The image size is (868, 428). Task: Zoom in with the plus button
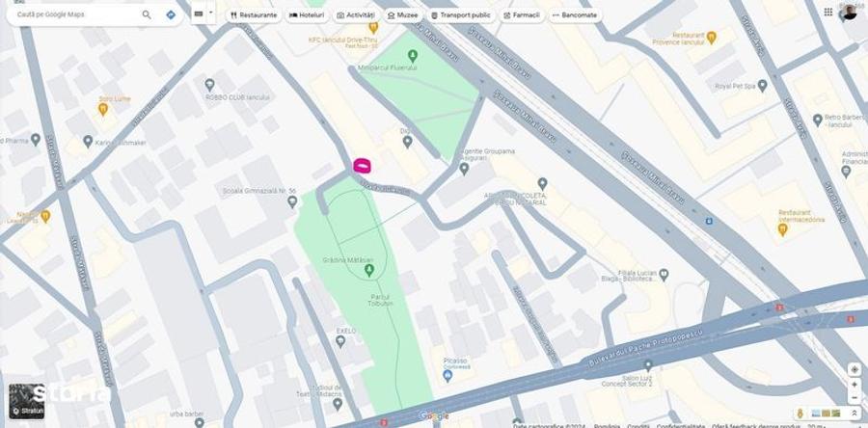[x=854, y=385]
